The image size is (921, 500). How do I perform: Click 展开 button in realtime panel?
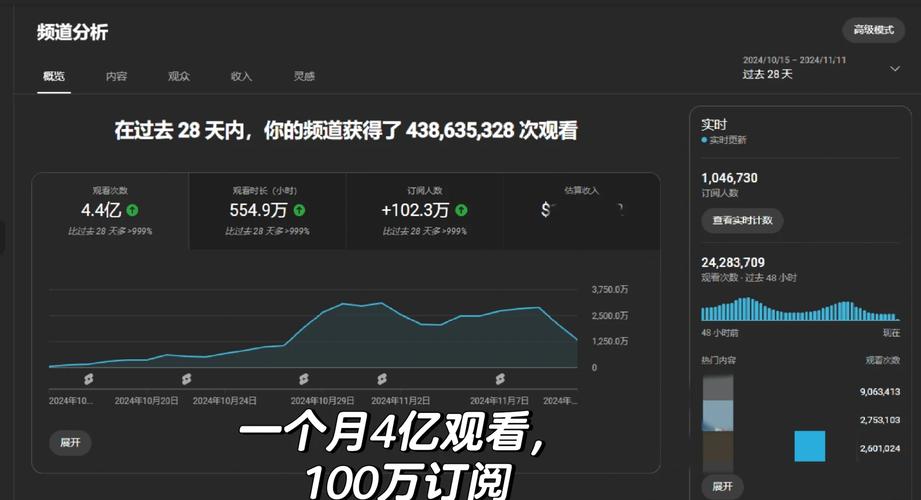point(722,486)
